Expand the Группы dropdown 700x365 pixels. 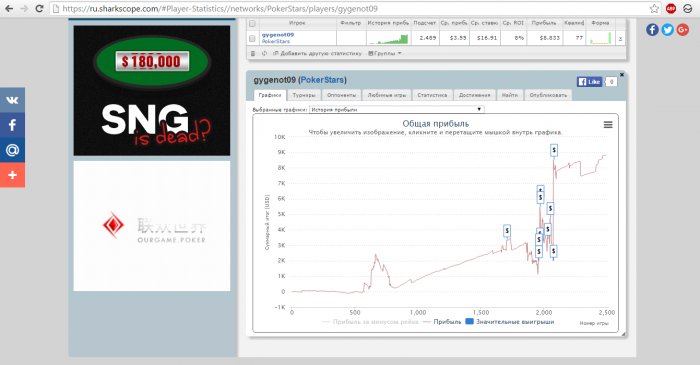(x=385, y=53)
